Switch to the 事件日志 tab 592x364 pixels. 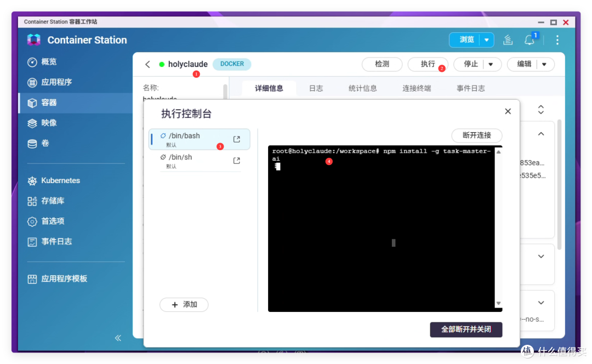pyautogui.click(x=470, y=88)
